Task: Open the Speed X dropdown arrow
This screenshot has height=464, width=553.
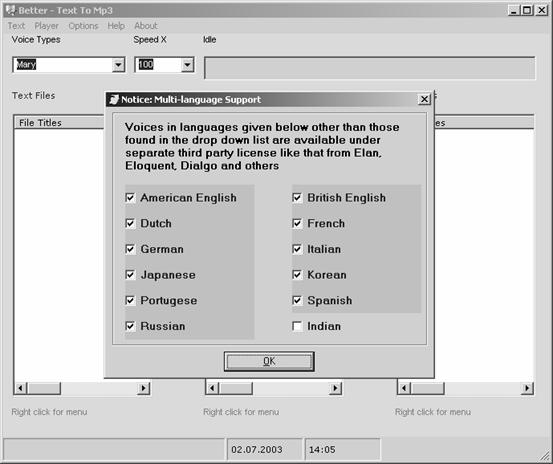Action: (x=188, y=65)
